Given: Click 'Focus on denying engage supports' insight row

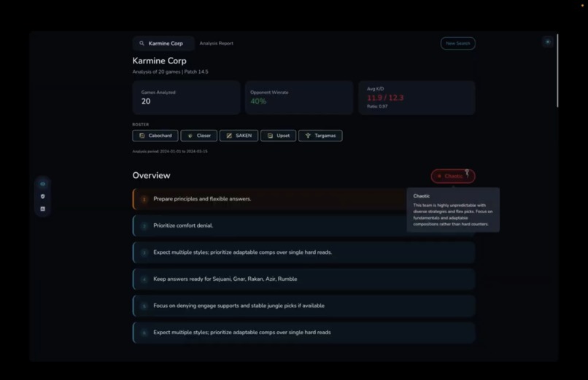Looking at the screenshot, I should 303,306.
